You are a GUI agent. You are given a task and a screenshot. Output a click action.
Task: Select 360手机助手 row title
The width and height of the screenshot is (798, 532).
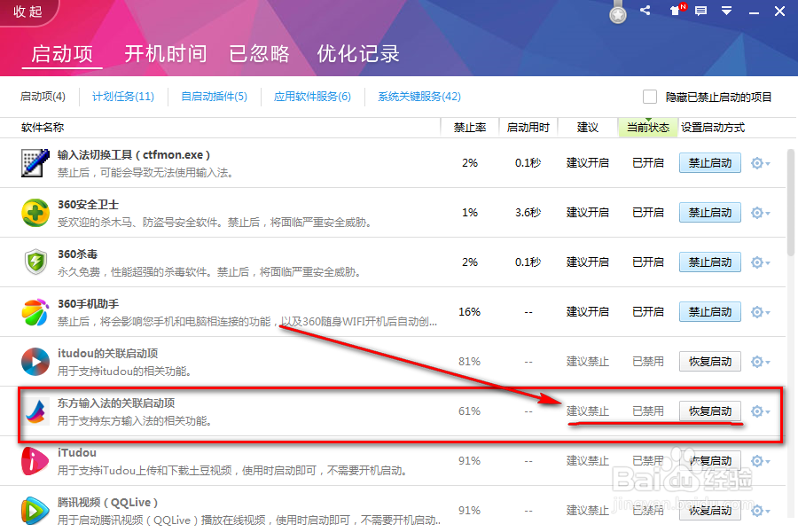(x=88, y=304)
